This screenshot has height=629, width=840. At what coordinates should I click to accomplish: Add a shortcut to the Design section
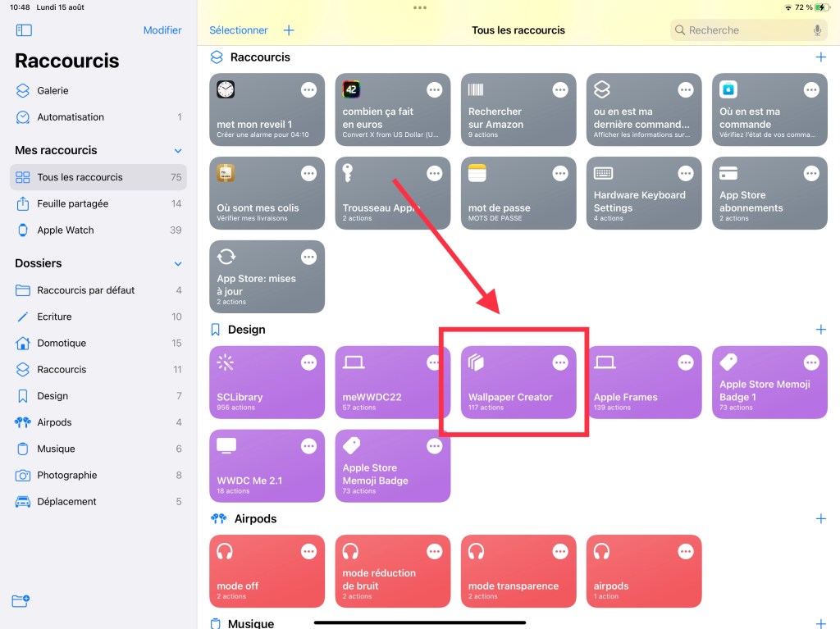click(x=820, y=330)
